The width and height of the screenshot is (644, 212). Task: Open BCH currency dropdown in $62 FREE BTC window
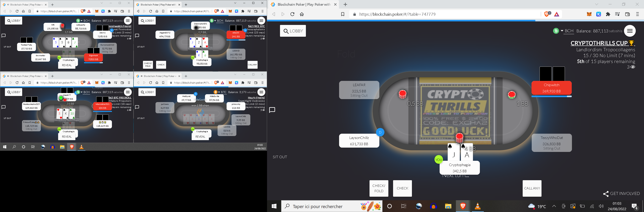219,21
